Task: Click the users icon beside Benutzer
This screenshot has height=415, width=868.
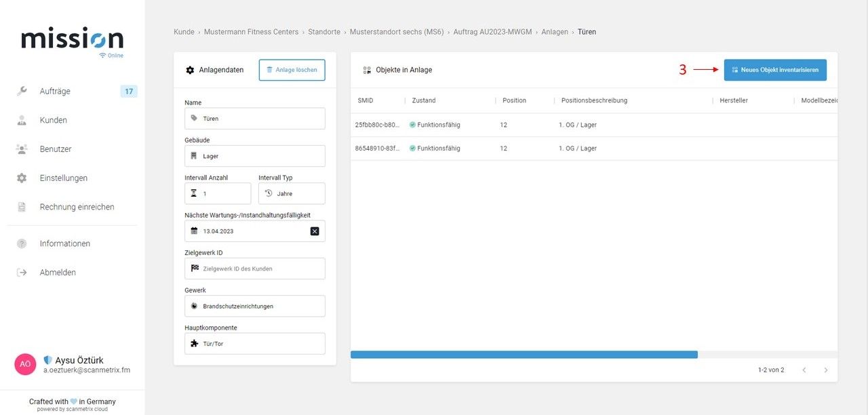Action: coord(22,149)
